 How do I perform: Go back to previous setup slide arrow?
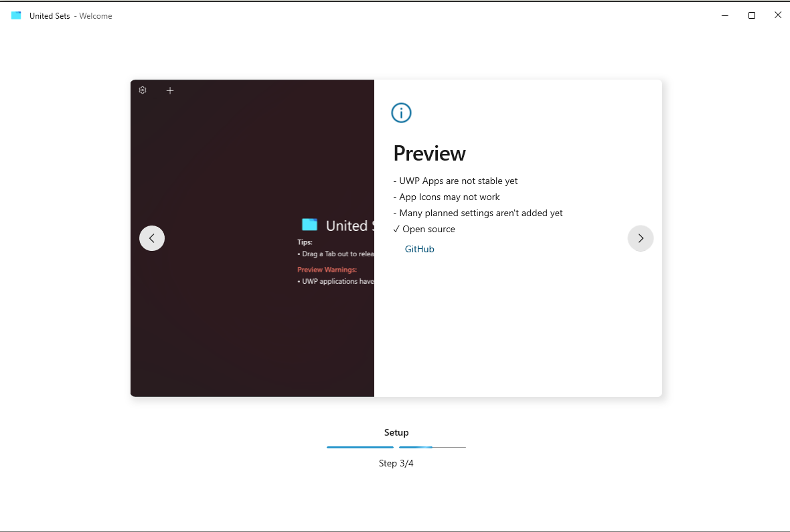[152, 238]
